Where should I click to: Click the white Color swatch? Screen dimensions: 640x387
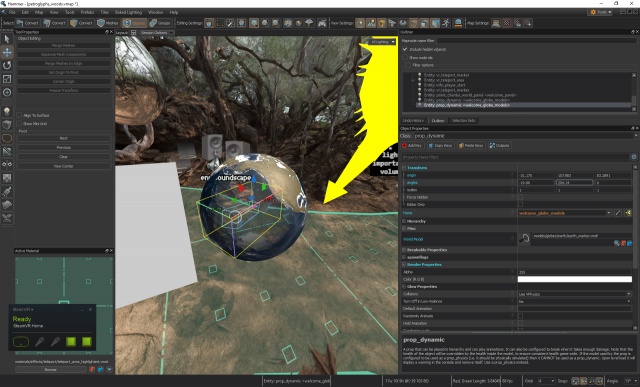574,279
